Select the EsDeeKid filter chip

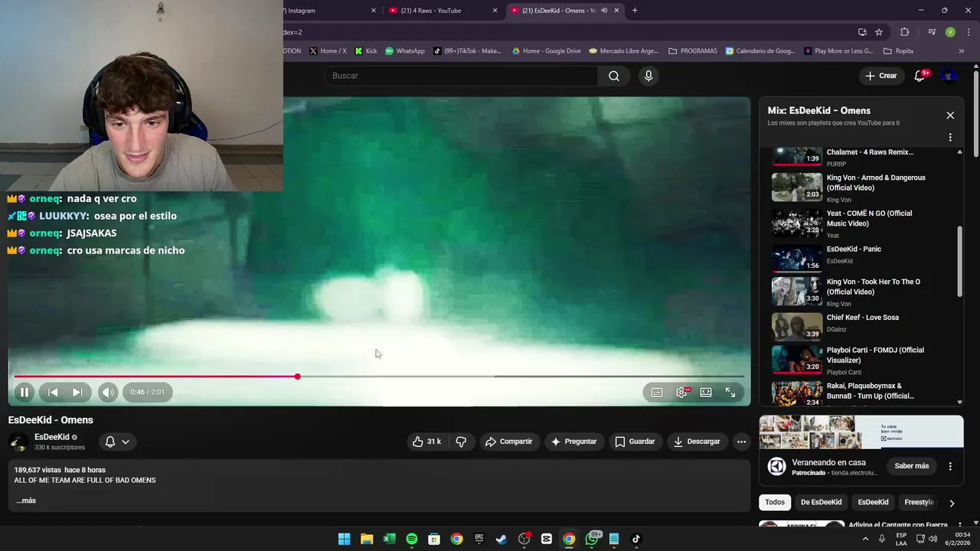[873, 502]
